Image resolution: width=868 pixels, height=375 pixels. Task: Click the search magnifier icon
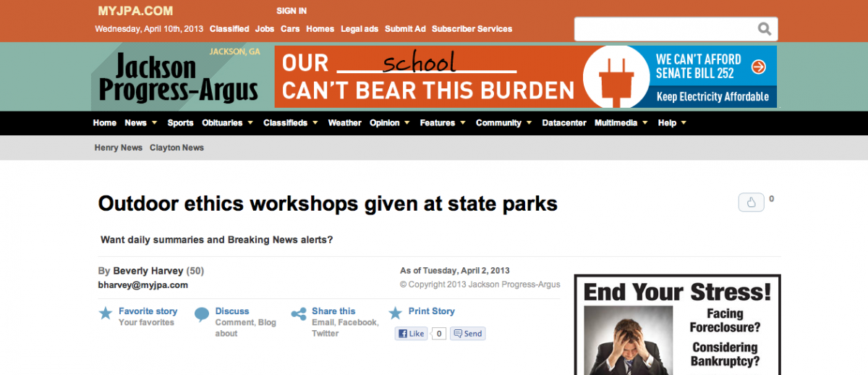coord(764,29)
